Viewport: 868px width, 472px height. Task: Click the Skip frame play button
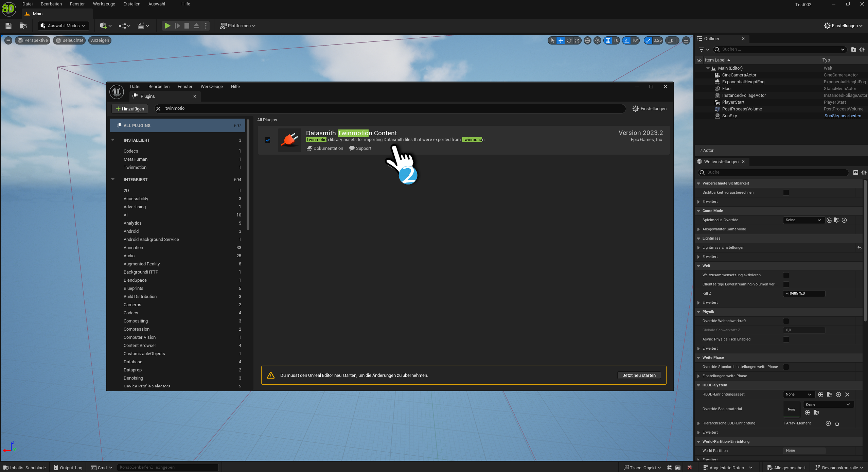(177, 26)
